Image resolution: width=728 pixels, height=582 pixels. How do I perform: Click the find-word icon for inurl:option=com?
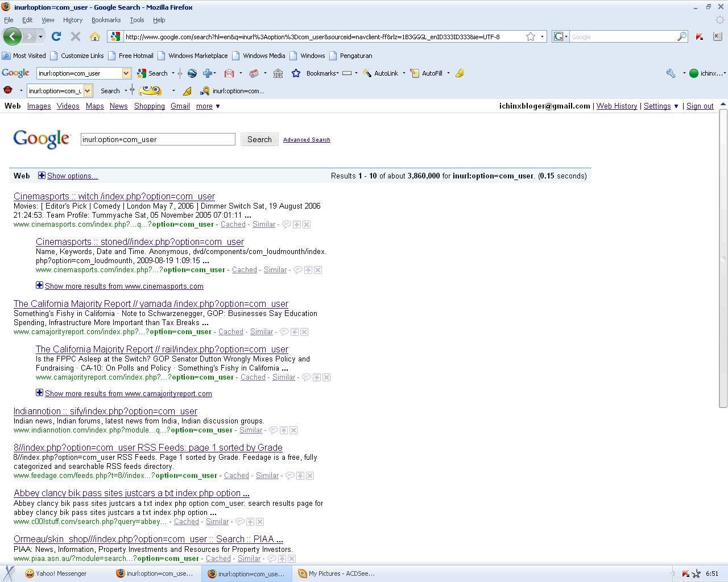point(205,91)
